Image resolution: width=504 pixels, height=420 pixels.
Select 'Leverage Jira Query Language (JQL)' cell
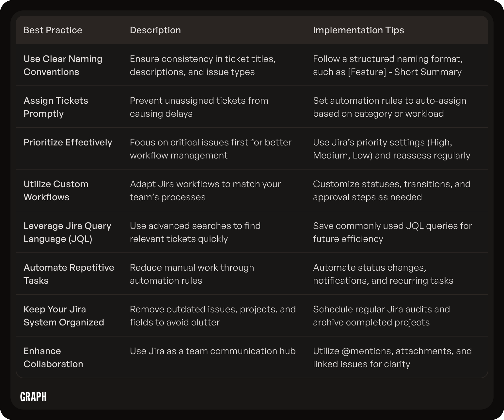coord(67,232)
